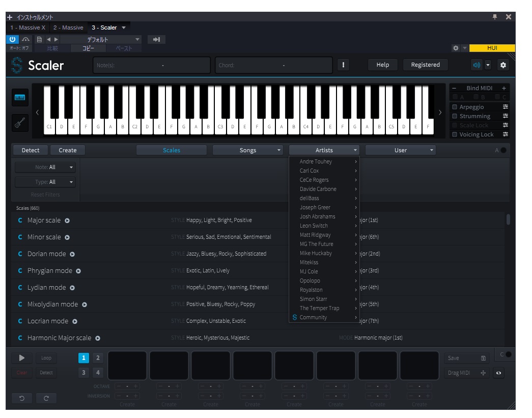Image resolution: width=532 pixels, height=418 pixels.
Task: Preview Lydian mode play icon
Action: click(x=72, y=288)
